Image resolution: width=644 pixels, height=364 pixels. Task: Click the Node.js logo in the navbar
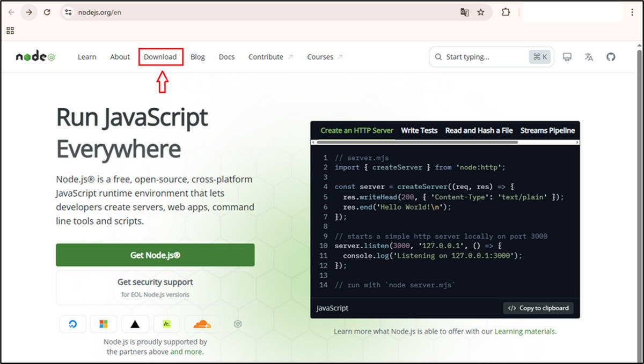[35, 56]
